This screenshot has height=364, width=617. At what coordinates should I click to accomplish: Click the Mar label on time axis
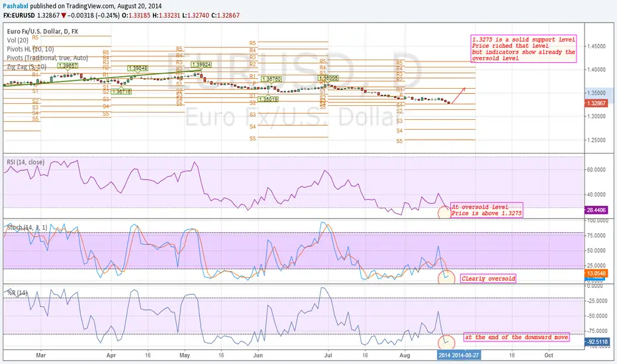click(x=41, y=355)
